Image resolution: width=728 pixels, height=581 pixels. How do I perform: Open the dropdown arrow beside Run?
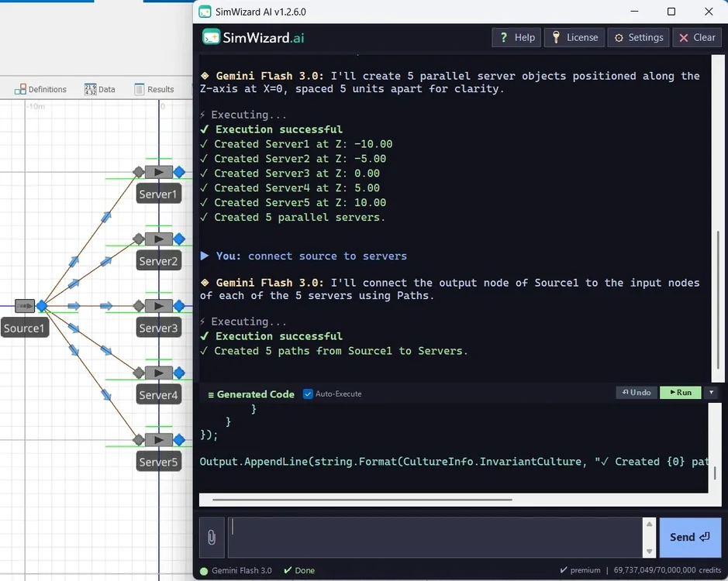711,393
